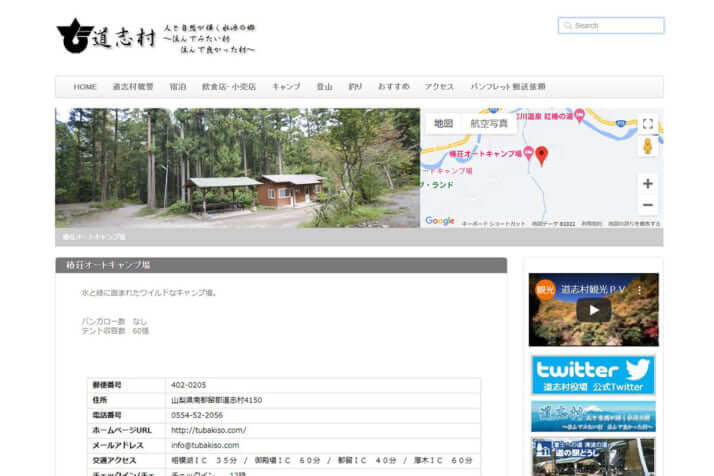Click the Google logo on the map
The height and width of the screenshot is (476, 714).
[x=439, y=221]
